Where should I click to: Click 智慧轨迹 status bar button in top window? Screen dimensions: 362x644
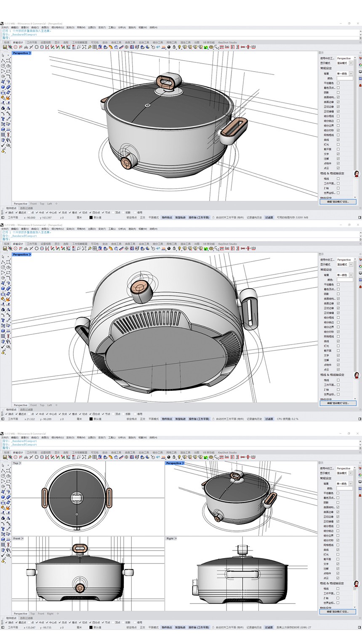[x=181, y=218]
